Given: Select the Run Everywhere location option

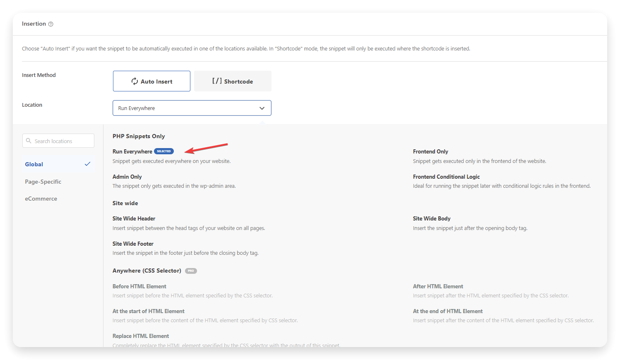Looking at the screenshot, I should pos(132,151).
